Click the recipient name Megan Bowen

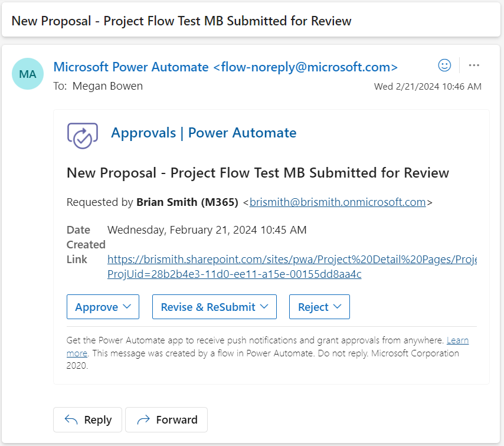click(107, 86)
